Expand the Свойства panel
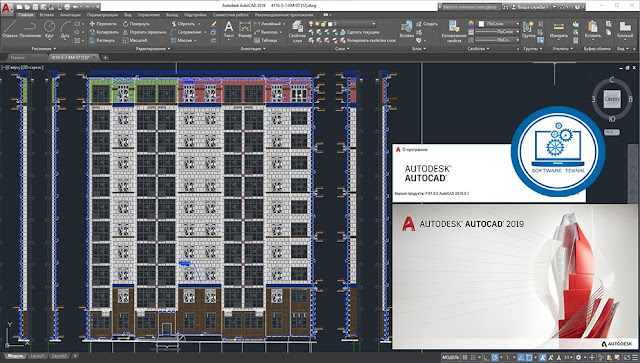The image size is (640, 363). click(478, 49)
